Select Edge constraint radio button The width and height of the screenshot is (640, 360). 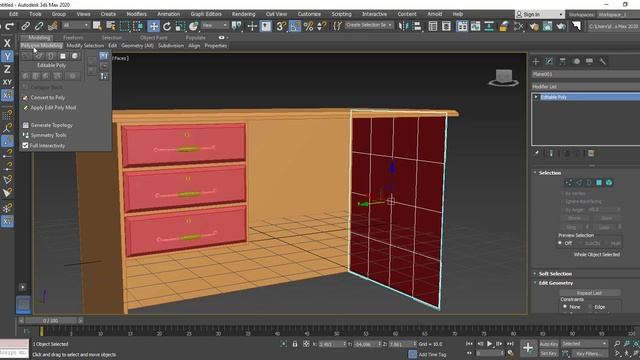click(x=590, y=307)
